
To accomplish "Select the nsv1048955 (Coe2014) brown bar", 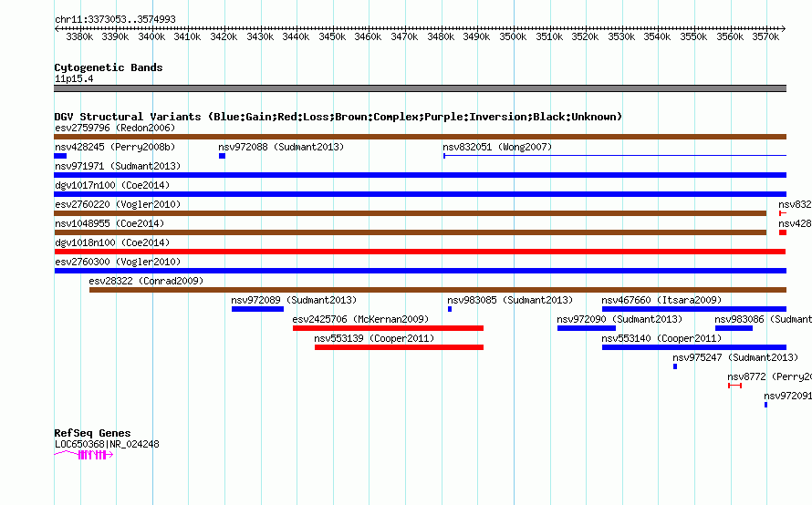I will coord(411,232).
